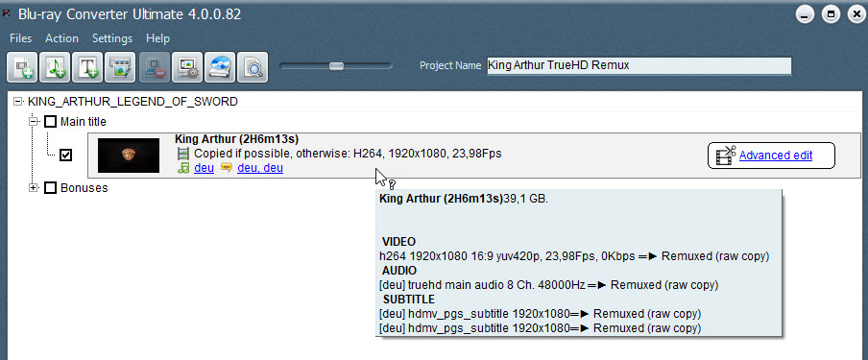Collapse the Main title tree node
868x360 pixels.
tap(34, 121)
